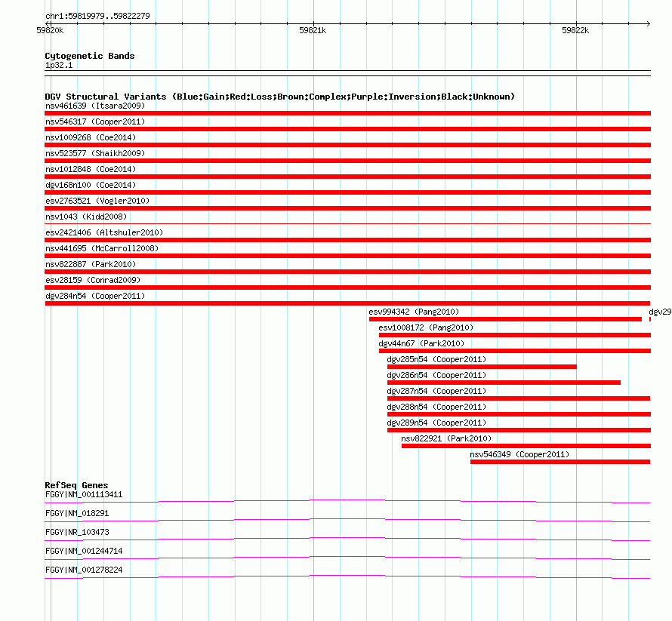Click the Cytogenetic Bands track title
Viewport: 672px width, 621px height.
[90, 56]
